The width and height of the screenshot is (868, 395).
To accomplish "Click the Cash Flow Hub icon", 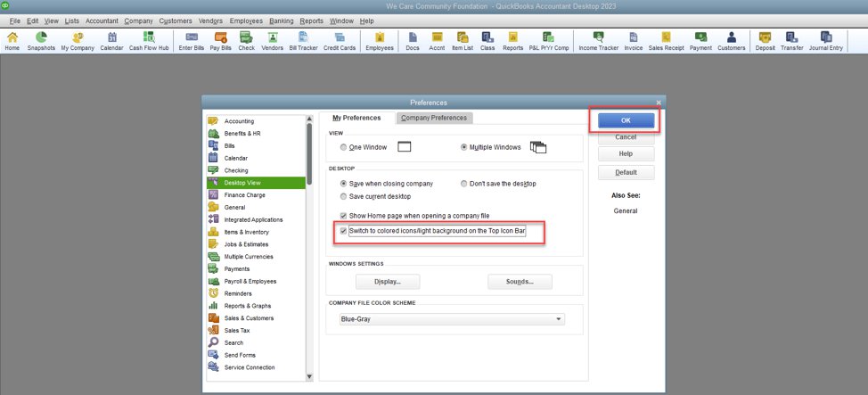I will click(150, 40).
